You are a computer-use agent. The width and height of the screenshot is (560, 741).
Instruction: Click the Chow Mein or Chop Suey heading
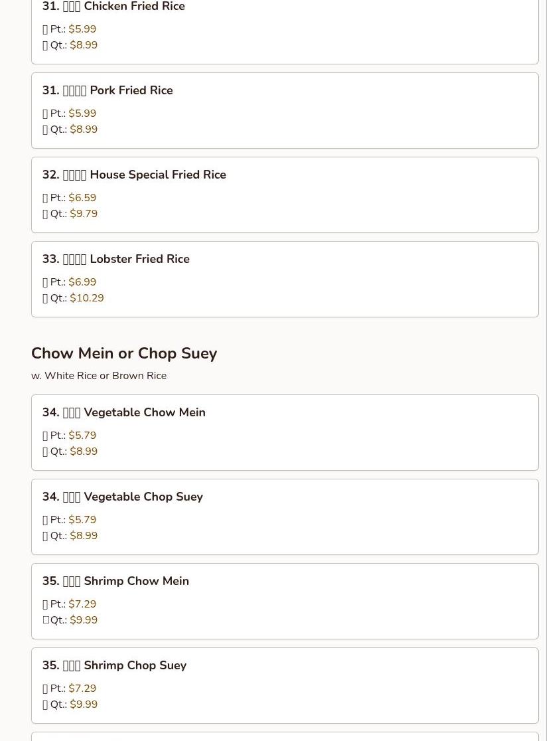pyautogui.click(x=124, y=353)
